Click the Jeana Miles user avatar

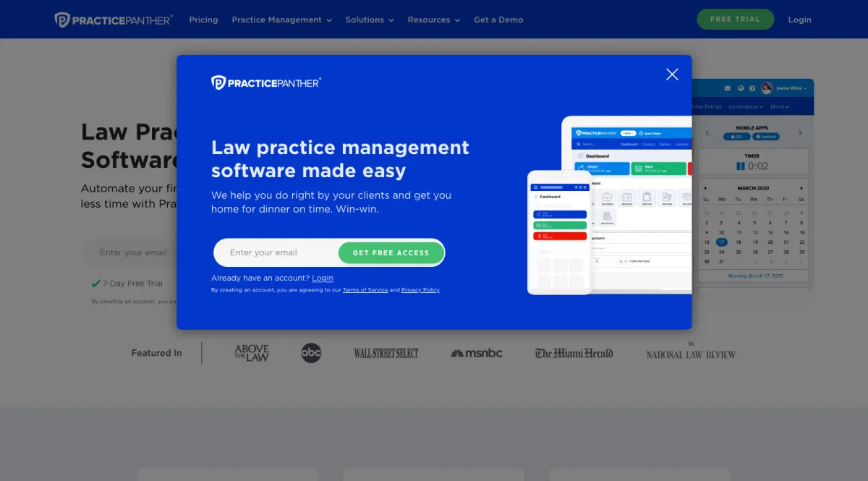point(767,88)
